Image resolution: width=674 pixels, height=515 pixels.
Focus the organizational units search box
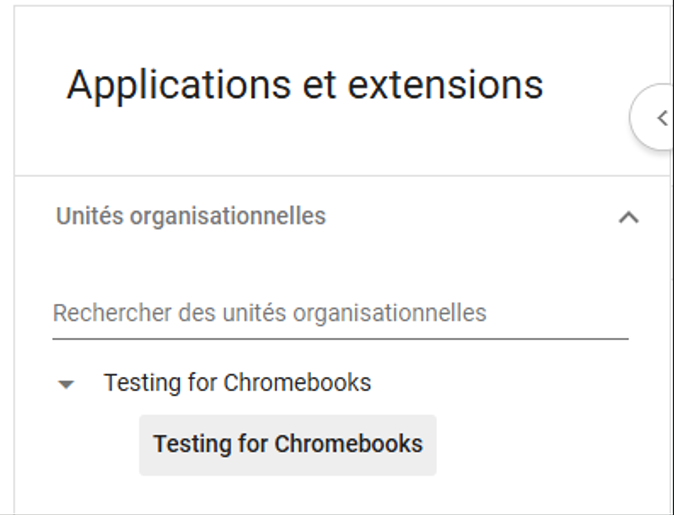pos(340,313)
